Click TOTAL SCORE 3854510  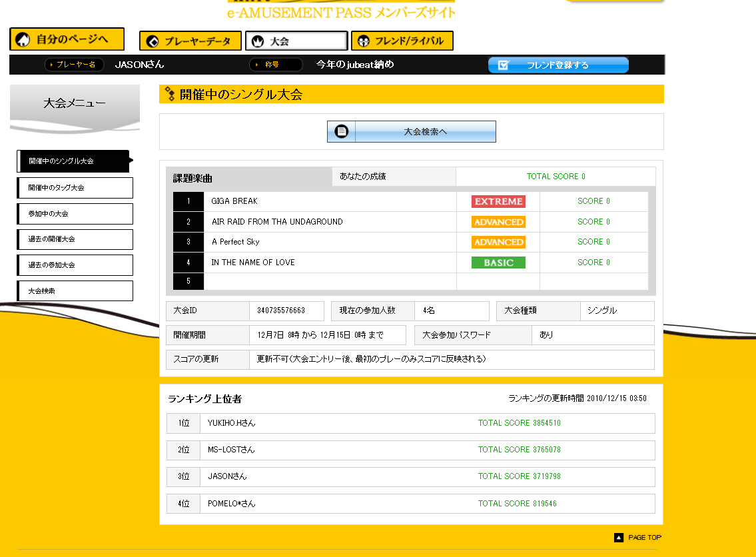point(520,423)
